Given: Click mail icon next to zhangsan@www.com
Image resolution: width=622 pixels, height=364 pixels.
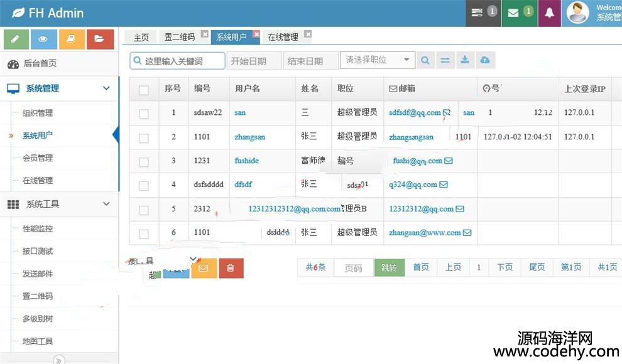Looking at the screenshot, I should coord(467,232).
